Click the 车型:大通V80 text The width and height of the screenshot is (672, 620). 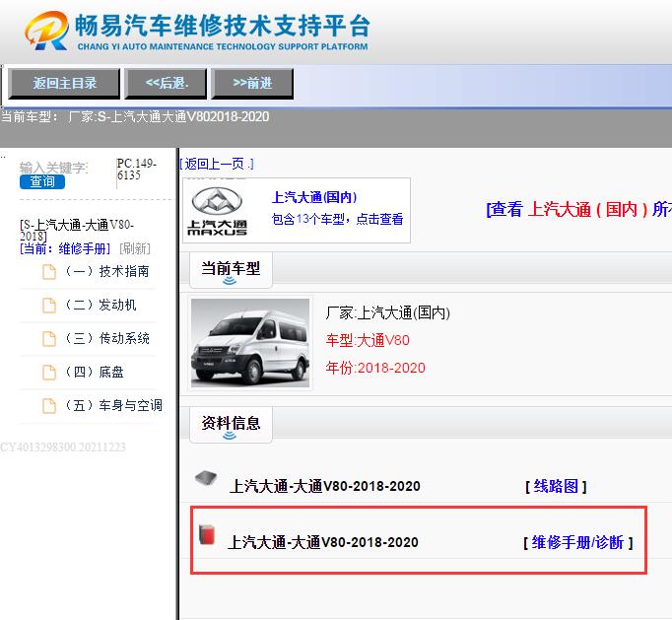368,340
